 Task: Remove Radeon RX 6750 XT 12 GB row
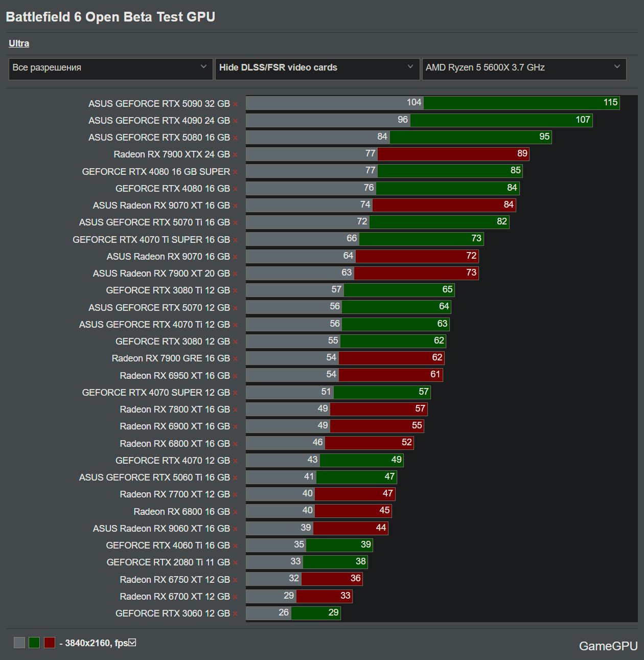(x=236, y=580)
